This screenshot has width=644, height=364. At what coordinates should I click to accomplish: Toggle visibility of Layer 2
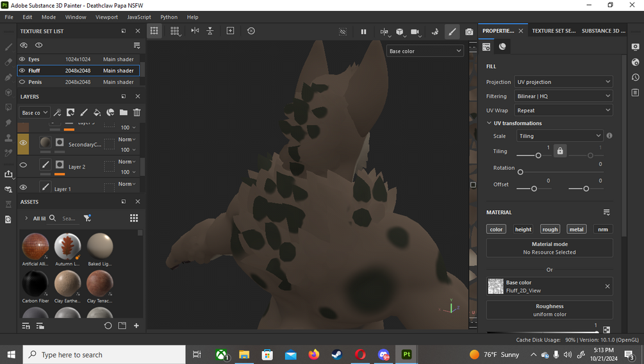[23, 165]
